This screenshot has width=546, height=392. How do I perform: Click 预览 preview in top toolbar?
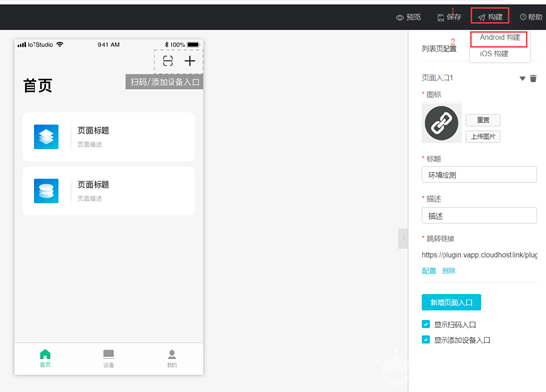coord(408,17)
